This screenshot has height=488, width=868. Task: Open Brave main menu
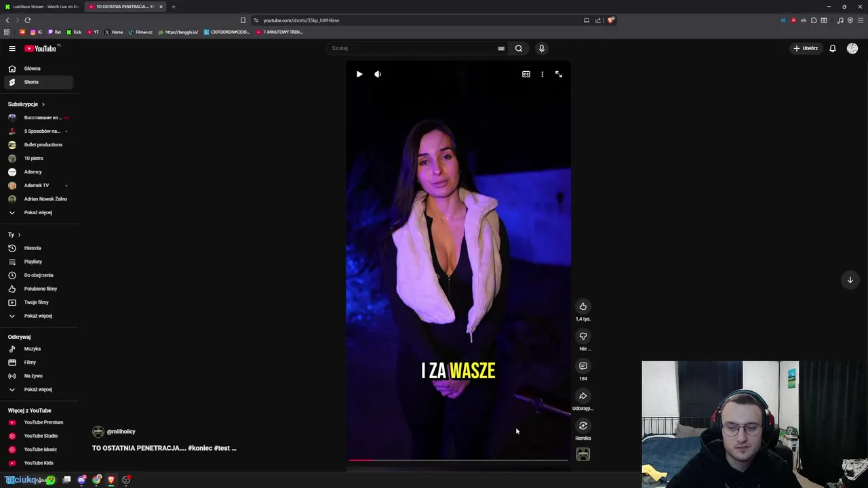point(861,20)
